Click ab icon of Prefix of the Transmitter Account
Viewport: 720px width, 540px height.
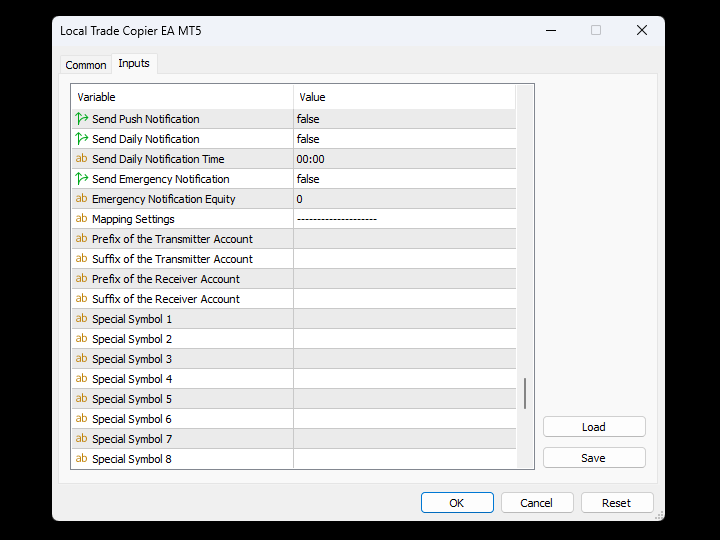[x=81, y=239]
